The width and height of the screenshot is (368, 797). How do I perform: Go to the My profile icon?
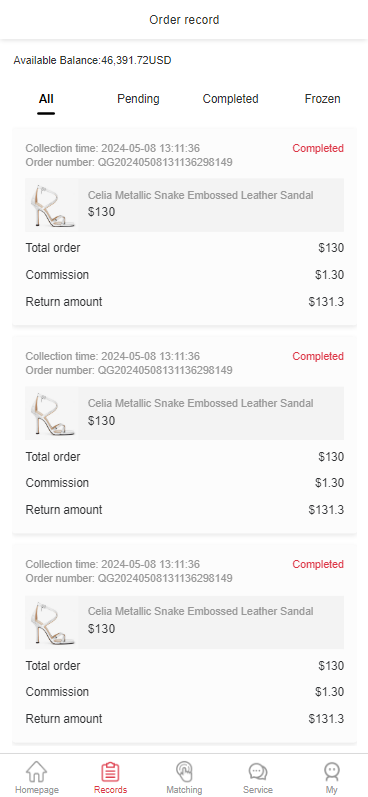click(x=331, y=771)
